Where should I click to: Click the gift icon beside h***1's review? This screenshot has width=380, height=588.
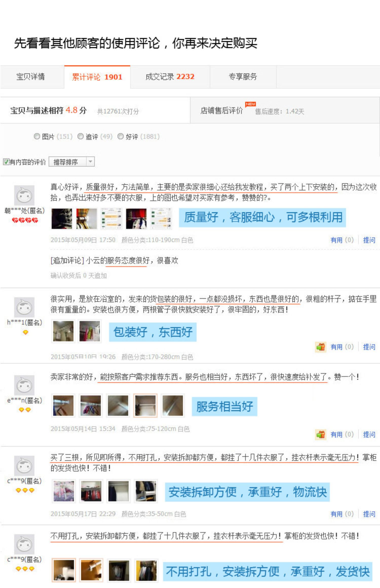click(320, 347)
